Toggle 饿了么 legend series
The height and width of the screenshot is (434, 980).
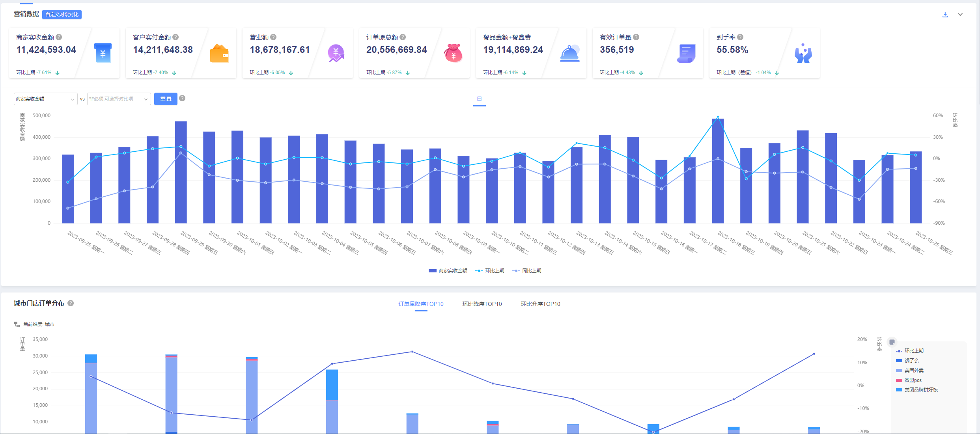tap(907, 361)
